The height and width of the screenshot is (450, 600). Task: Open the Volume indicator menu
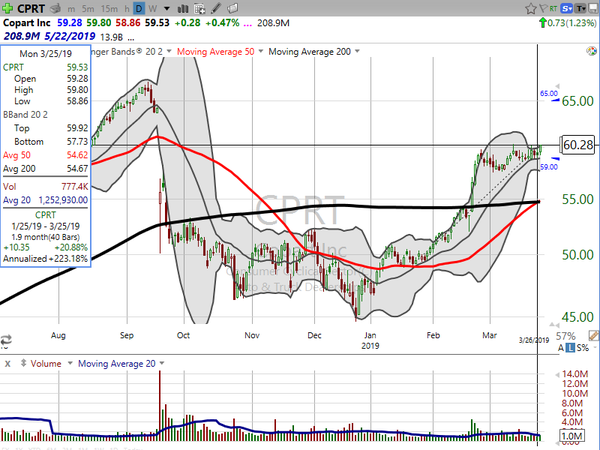point(70,363)
